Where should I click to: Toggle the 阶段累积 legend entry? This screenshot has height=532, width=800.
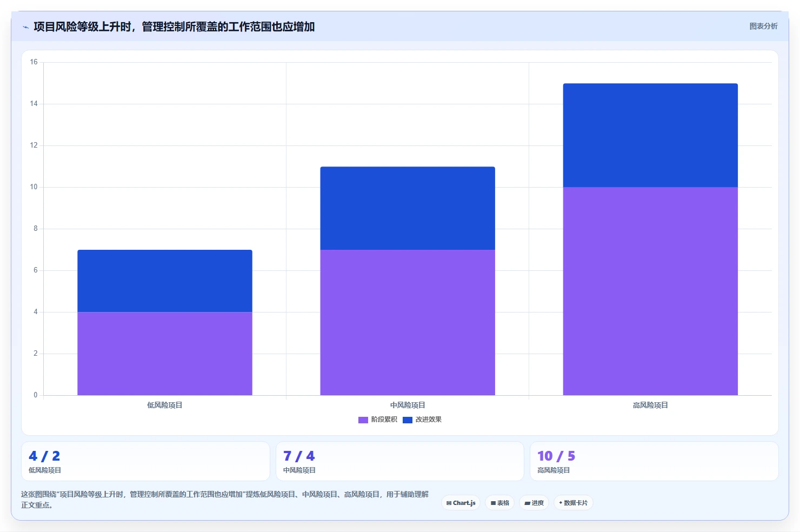[x=378, y=420]
